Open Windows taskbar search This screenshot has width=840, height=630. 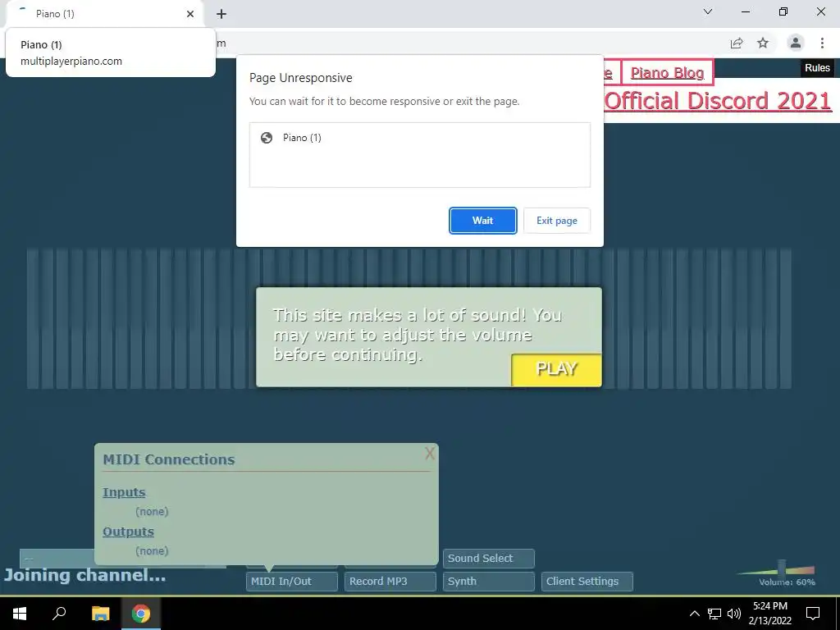(x=59, y=613)
